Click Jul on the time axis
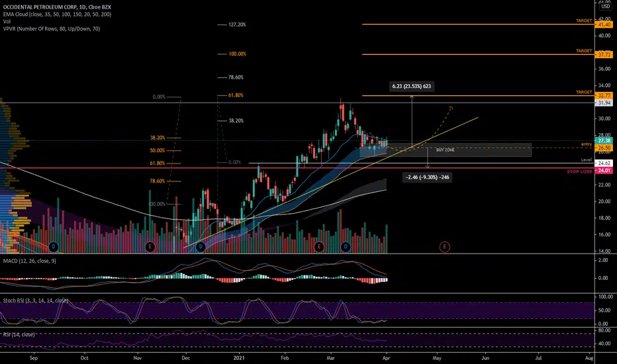Screen dimensions: 617x364 tap(538, 358)
